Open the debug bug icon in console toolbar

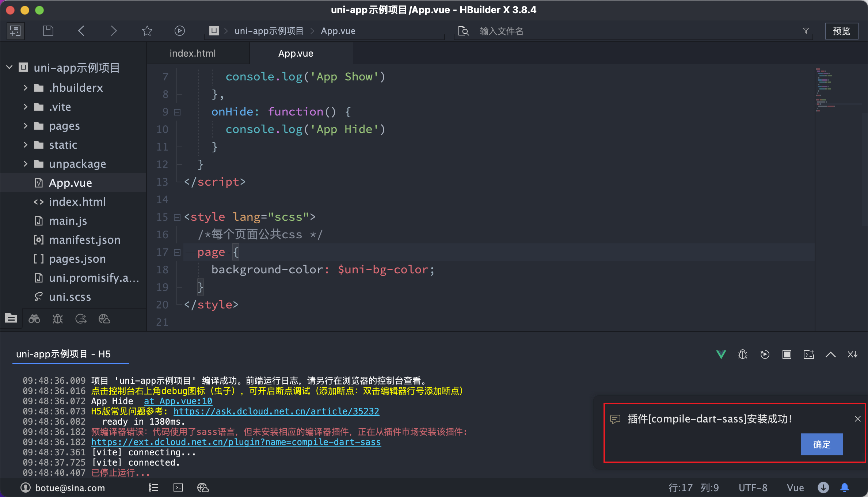743,354
